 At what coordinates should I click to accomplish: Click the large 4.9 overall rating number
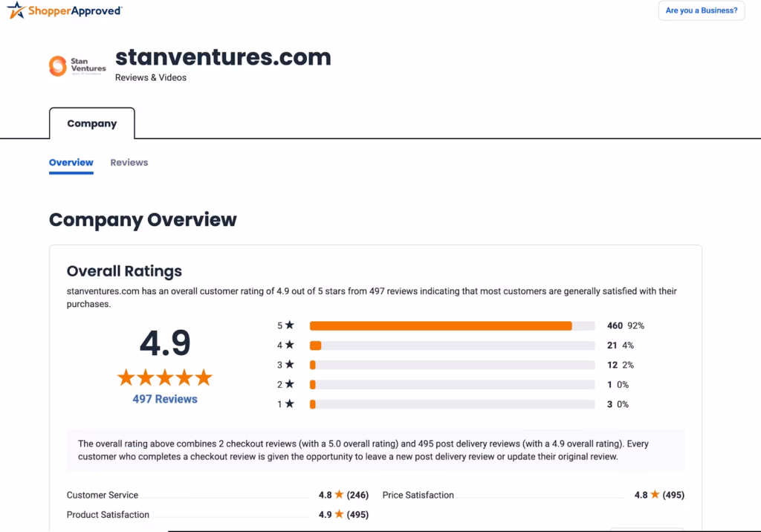pos(165,343)
